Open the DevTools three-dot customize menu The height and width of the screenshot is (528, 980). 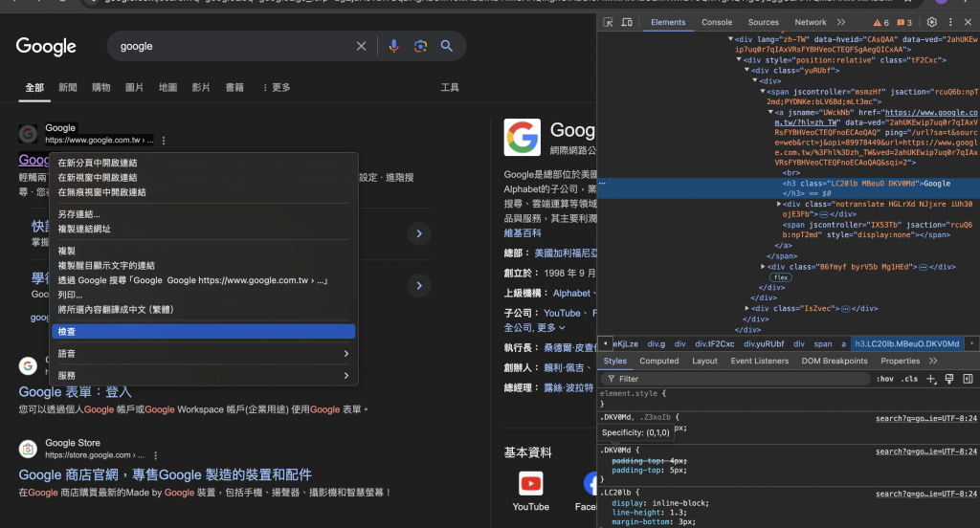pyautogui.click(x=950, y=22)
